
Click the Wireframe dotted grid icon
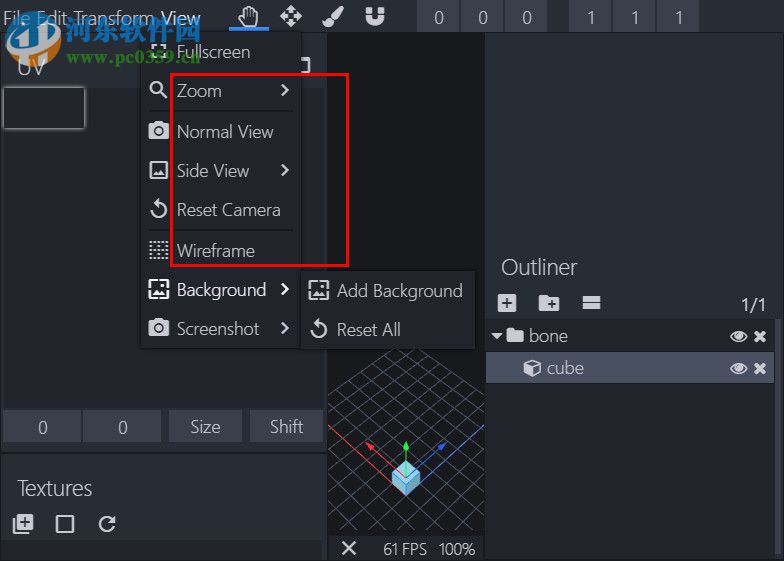coord(158,250)
